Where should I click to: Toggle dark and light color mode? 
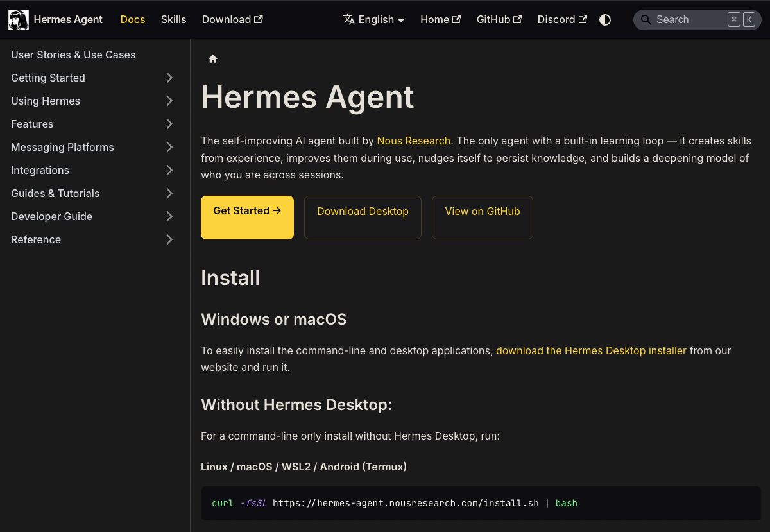pos(605,20)
